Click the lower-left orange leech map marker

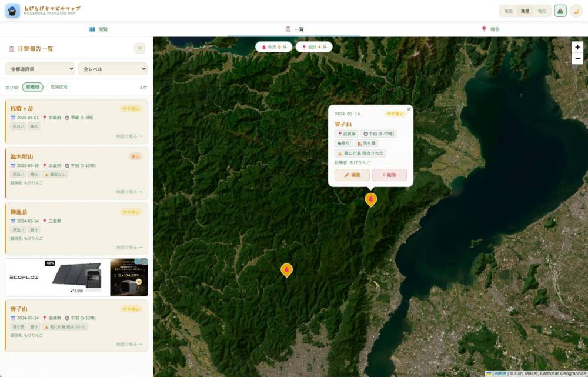coord(286,270)
